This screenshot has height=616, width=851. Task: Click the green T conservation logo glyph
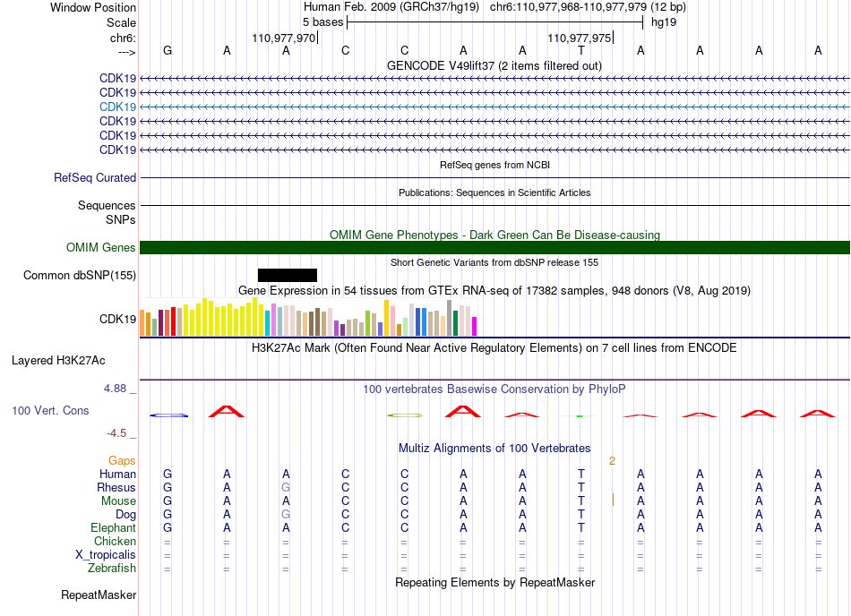579,416
